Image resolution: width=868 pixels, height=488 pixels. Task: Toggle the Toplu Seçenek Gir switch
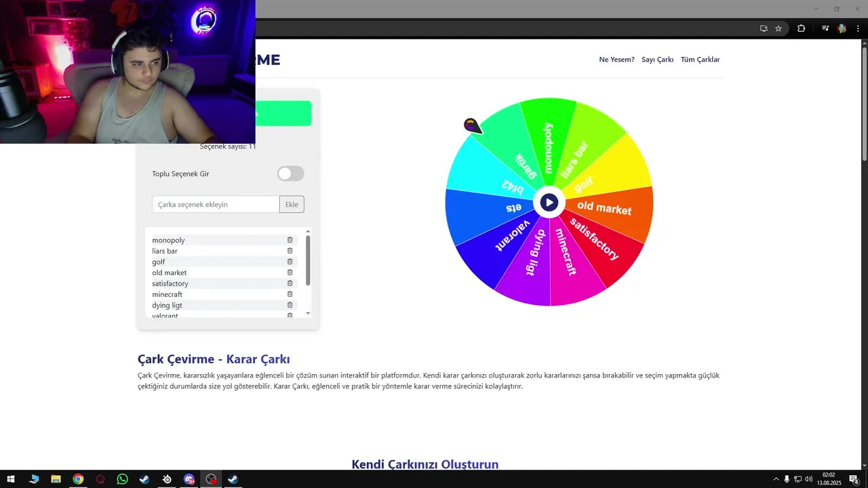coord(290,174)
